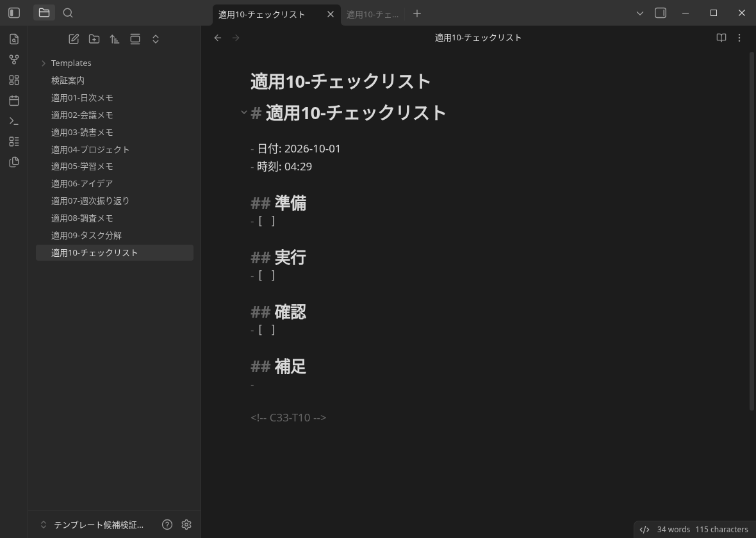Open the 適用06-アイデア note

115,184
